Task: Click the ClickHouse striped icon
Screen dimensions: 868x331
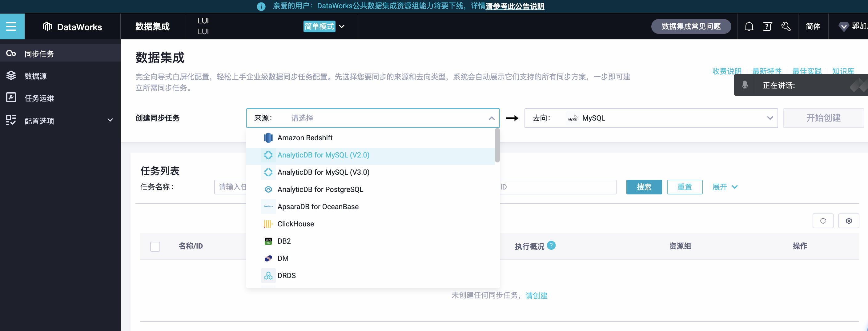Action: tap(268, 224)
